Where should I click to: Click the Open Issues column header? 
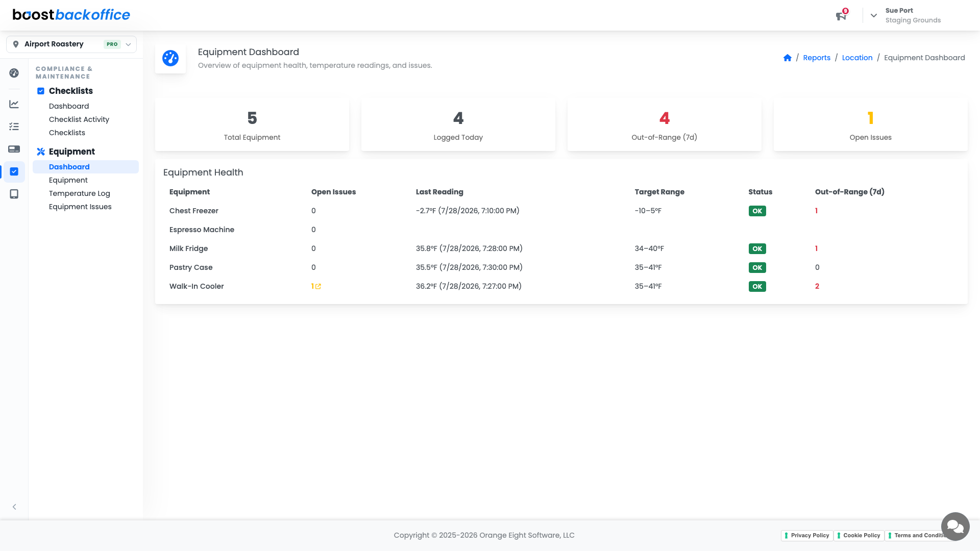(333, 192)
